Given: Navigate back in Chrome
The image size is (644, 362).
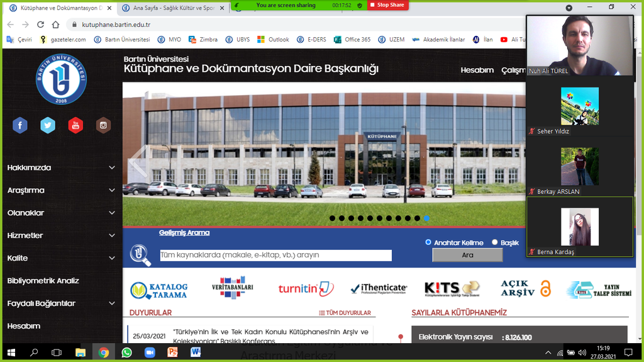Looking at the screenshot, I should (x=11, y=25).
